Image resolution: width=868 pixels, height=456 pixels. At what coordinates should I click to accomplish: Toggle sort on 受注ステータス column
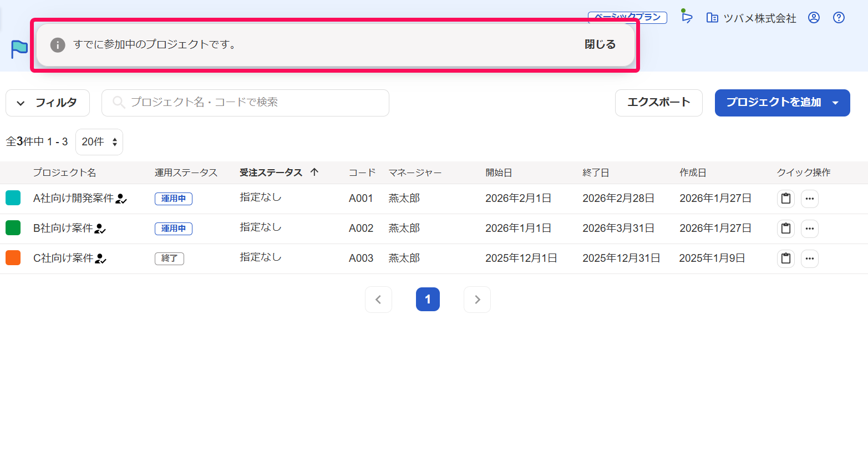tap(271, 173)
